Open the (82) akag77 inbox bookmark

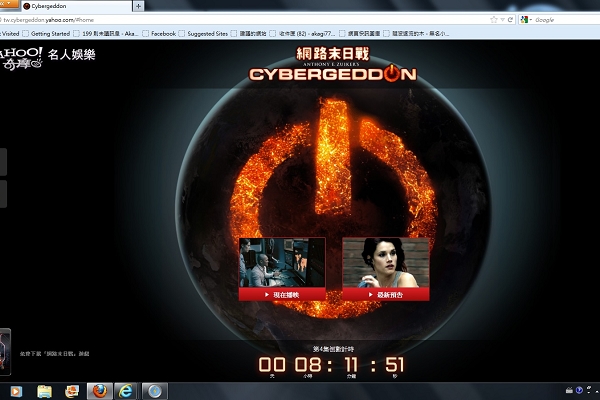[303, 34]
